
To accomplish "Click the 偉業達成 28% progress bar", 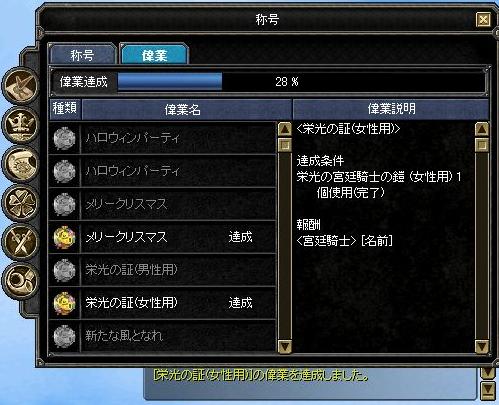I will pos(302,81).
